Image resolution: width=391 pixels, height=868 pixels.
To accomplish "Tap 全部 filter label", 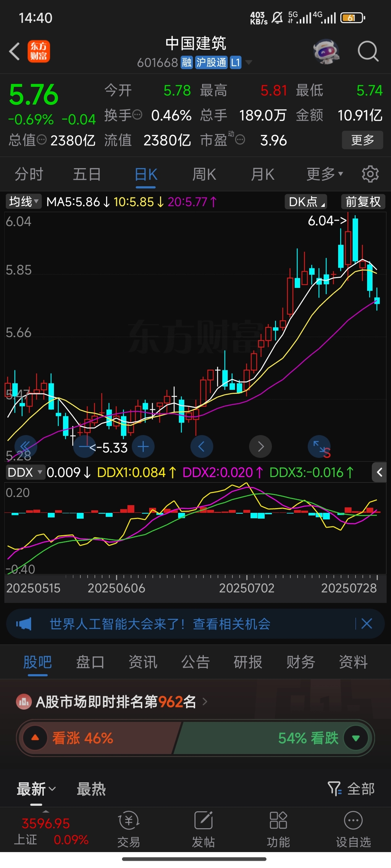I will [361, 789].
